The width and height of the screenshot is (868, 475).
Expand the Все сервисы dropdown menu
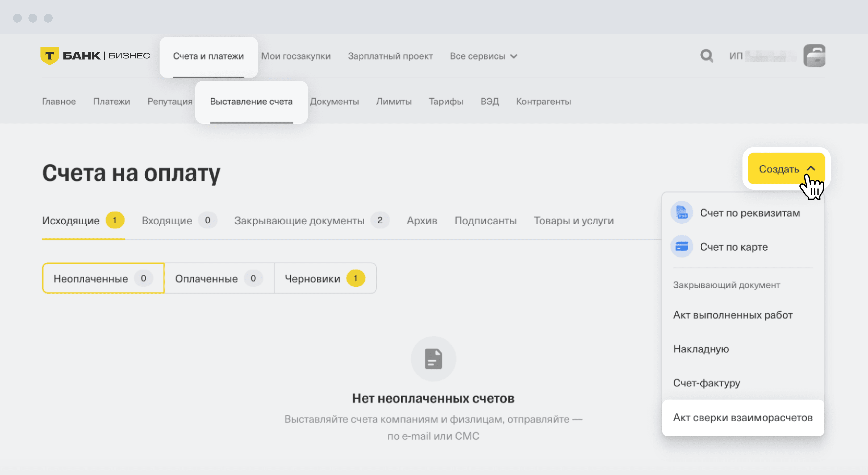[x=482, y=56]
